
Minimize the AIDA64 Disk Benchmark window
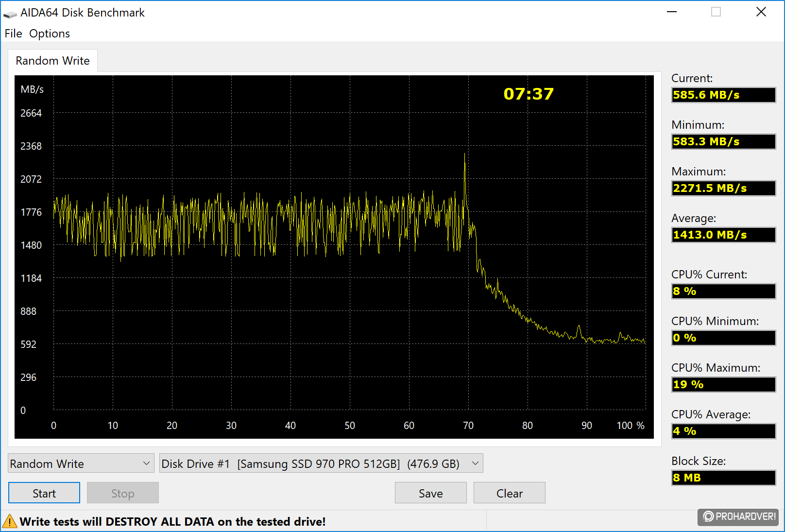pos(672,12)
